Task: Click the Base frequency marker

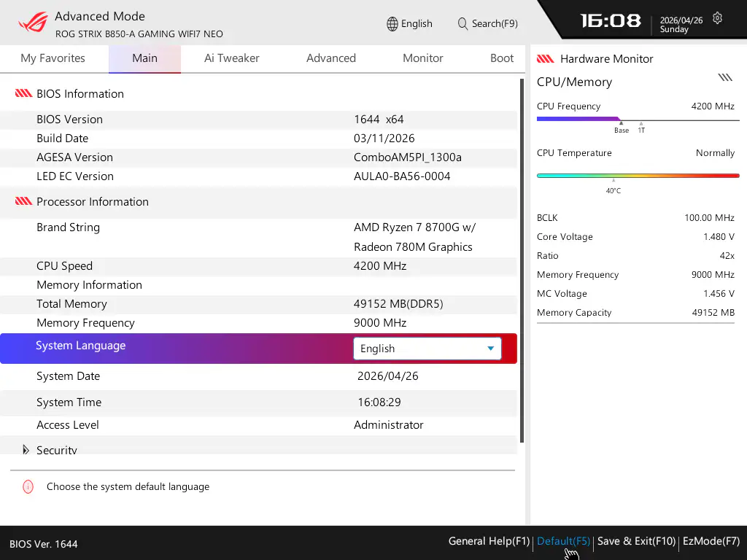Action: [622, 128]
